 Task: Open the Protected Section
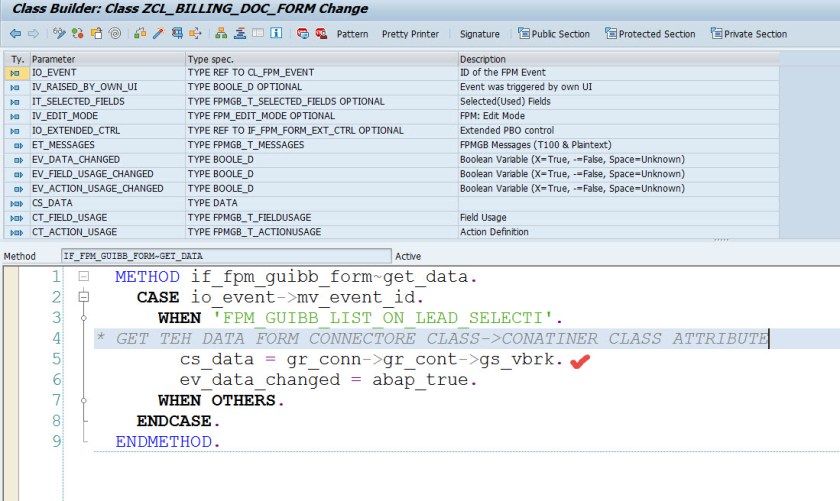650,34
